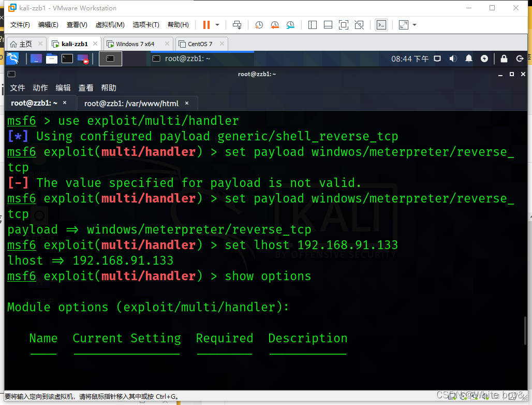Toggle the thumbnail bar view
Viewport: 532px width, 405px height.
pyautogui.click(x=328, y=25)
